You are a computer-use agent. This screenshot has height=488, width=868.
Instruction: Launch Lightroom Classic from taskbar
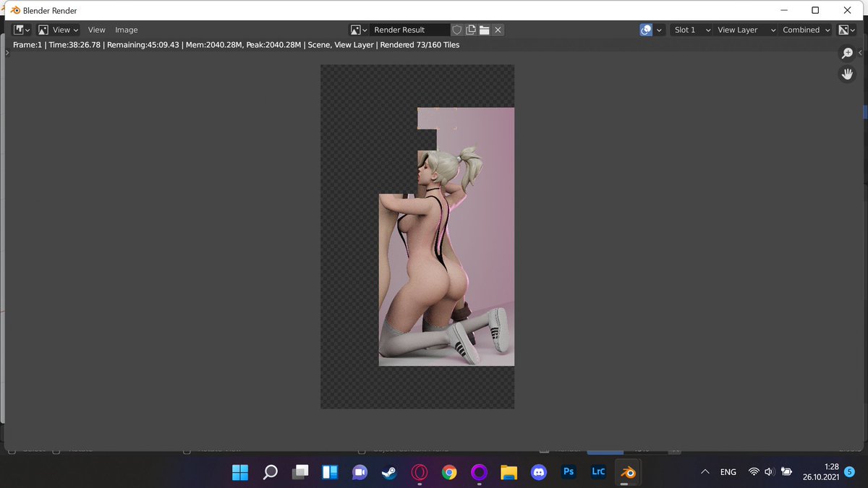click(x=598, y=472)
